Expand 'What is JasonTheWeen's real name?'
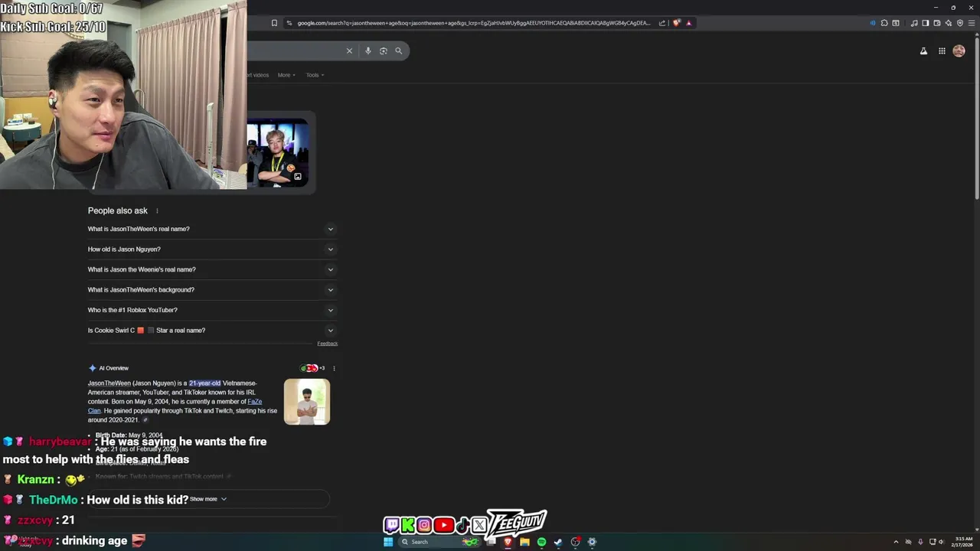 (x=211, y=229)
